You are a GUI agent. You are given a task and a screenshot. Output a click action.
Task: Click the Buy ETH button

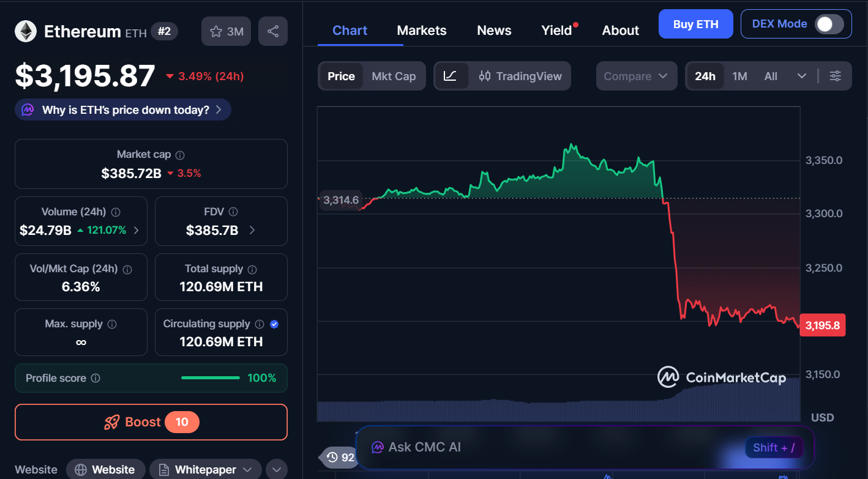click(695, 24)
